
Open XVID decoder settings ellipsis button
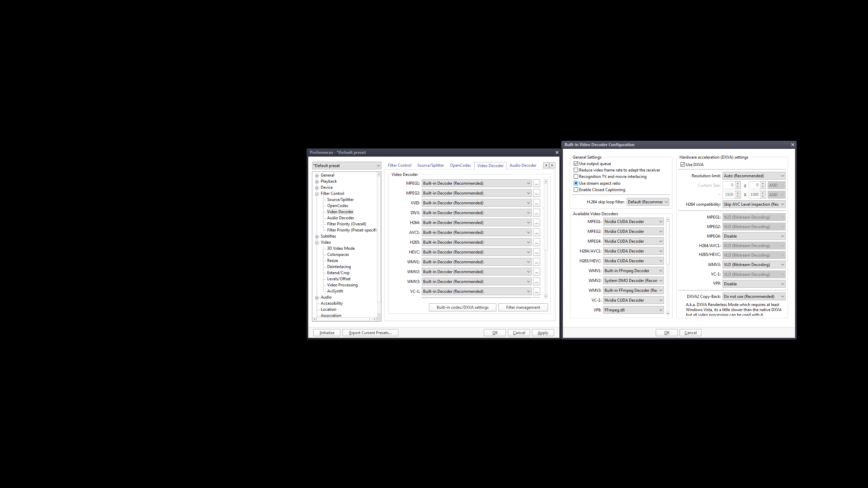click(x=536, y=203)
